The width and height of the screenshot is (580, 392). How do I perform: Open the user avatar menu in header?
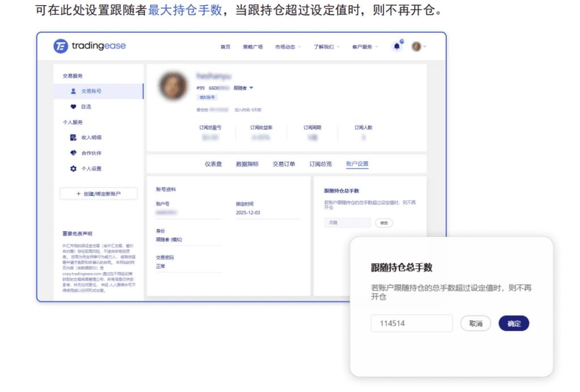(419, 46)
